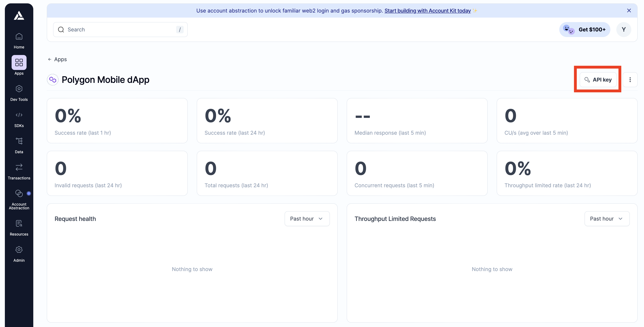The height and width of the screenshot is (327, 644).
Task: Click the slash shortcut badge in search
Action: pos(180,30)
